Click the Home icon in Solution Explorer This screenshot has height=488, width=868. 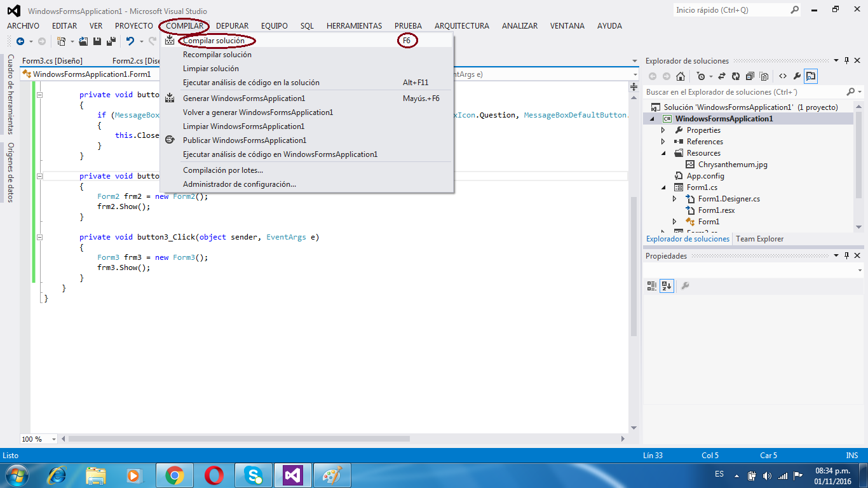(x=680, y=76)
